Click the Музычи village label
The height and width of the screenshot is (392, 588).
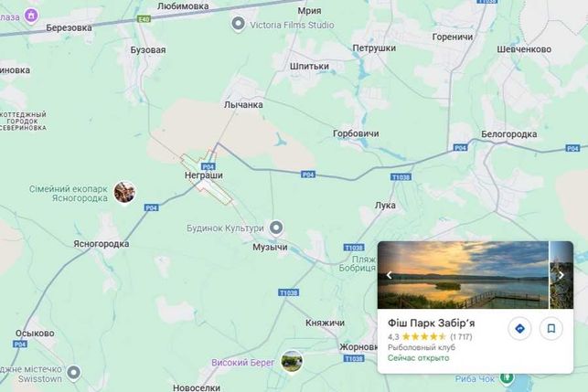[x=270, y=247]
